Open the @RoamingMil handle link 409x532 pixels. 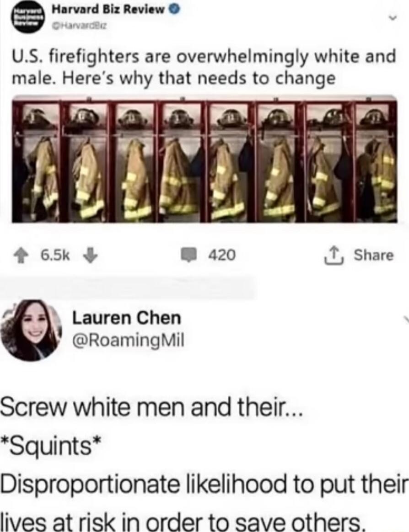tap(128, 340)
